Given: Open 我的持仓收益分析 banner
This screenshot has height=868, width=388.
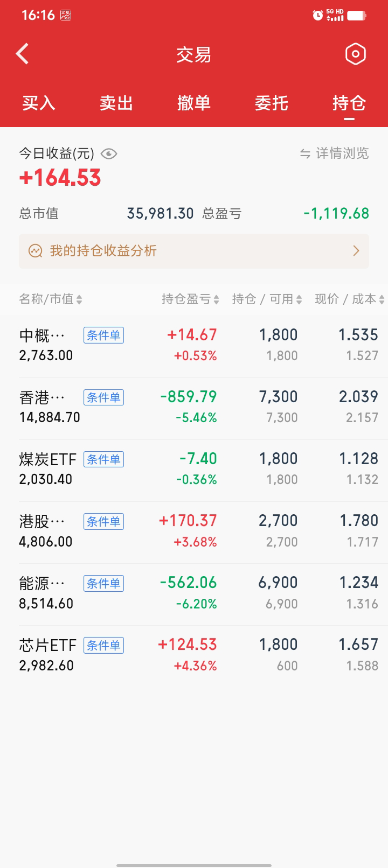Looking at the screenshot, I should [x=194, y=251].
